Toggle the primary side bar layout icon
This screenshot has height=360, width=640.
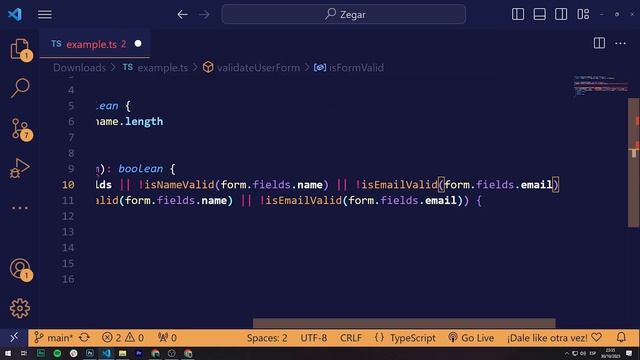[518, 14]
